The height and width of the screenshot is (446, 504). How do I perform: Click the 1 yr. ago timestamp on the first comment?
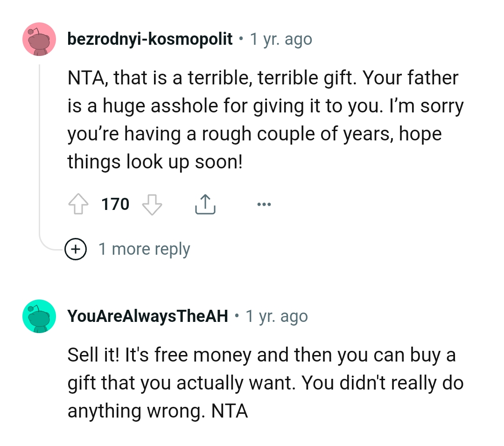pos(280,39)
